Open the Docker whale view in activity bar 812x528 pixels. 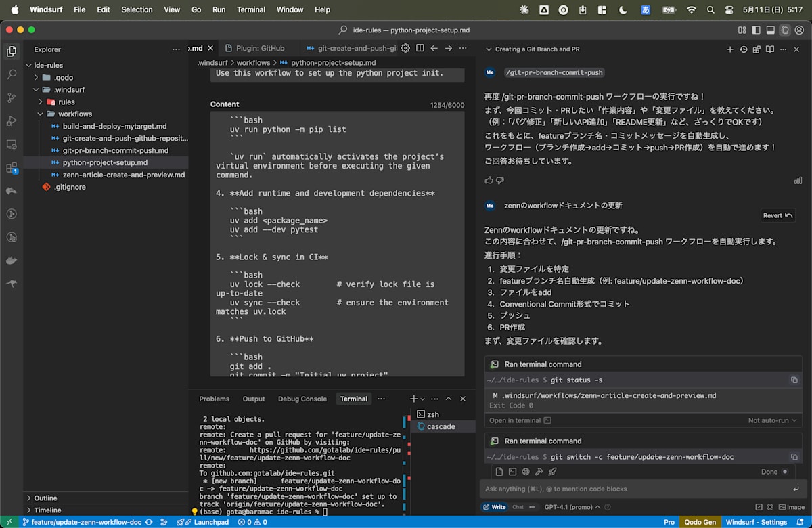[x=12, y=261]
